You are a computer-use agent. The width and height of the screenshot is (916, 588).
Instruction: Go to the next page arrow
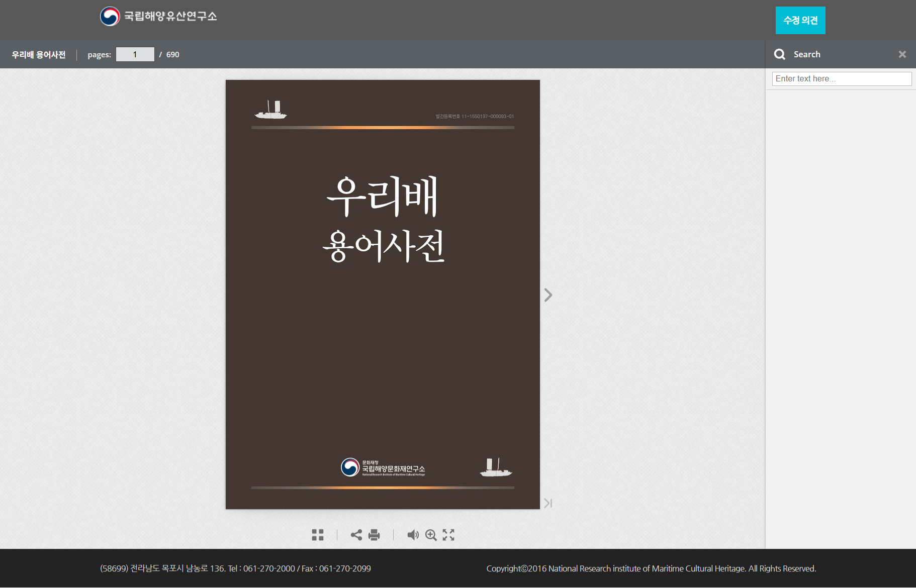(x=548, y=295)
